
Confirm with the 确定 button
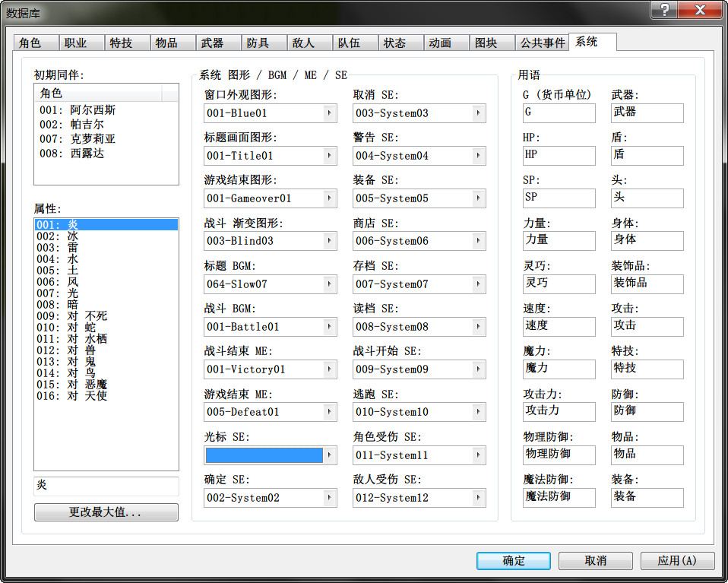tap(514, 561)
